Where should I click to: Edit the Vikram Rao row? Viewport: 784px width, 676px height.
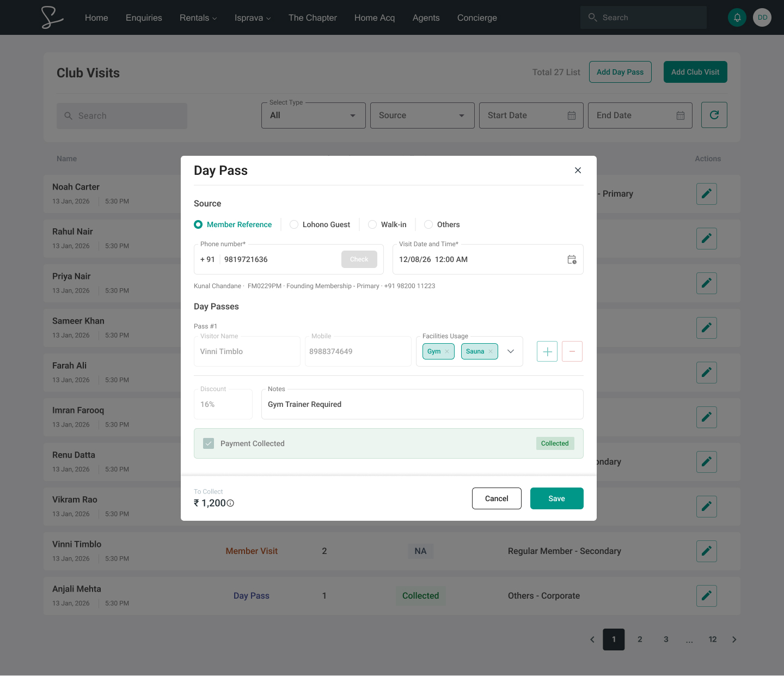click(x=707, y=507)
